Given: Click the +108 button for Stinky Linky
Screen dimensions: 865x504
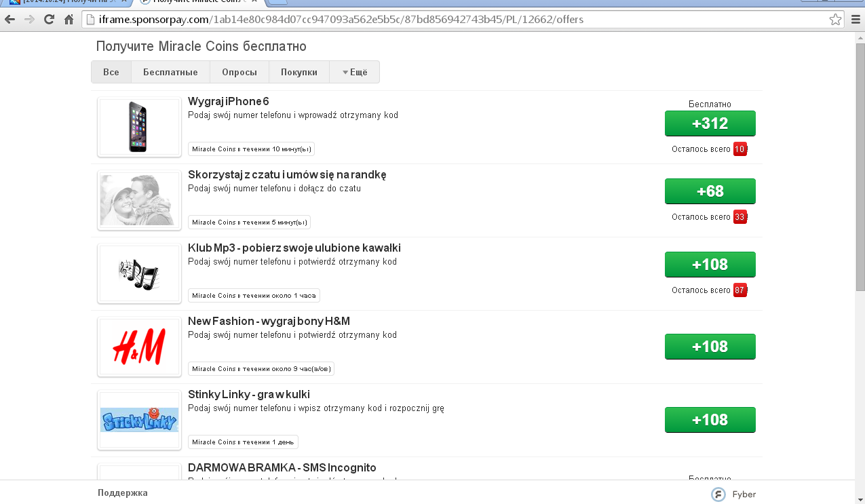Looking at the screenshot, I should click(710, 420).
